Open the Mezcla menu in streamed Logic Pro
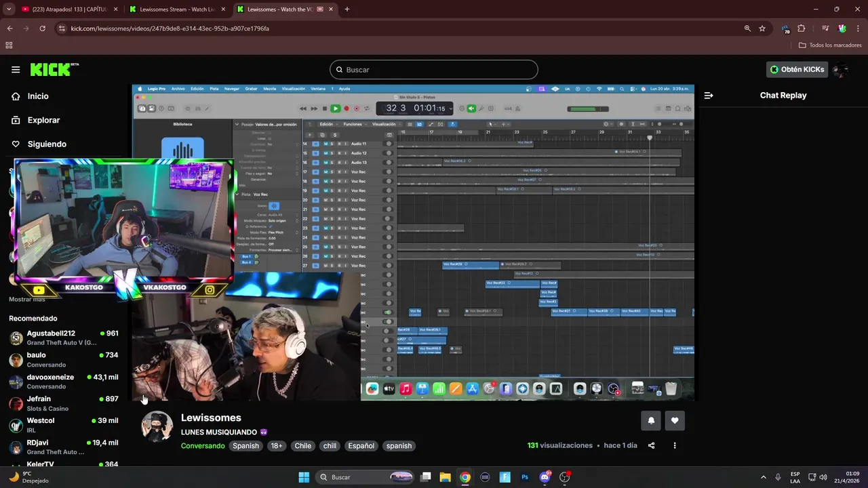The height and width of the screenshot is (488, 868). pyautogui.click(x=269, y=89)
